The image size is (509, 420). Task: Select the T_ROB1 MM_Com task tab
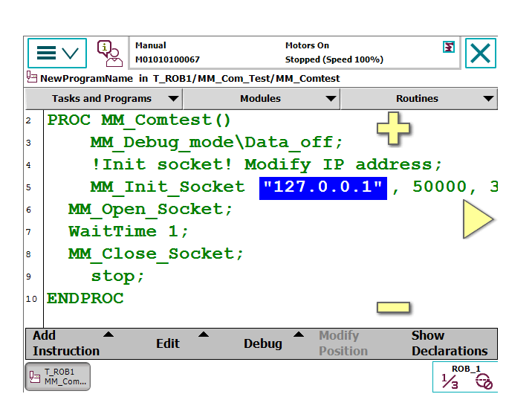[58, 376]
